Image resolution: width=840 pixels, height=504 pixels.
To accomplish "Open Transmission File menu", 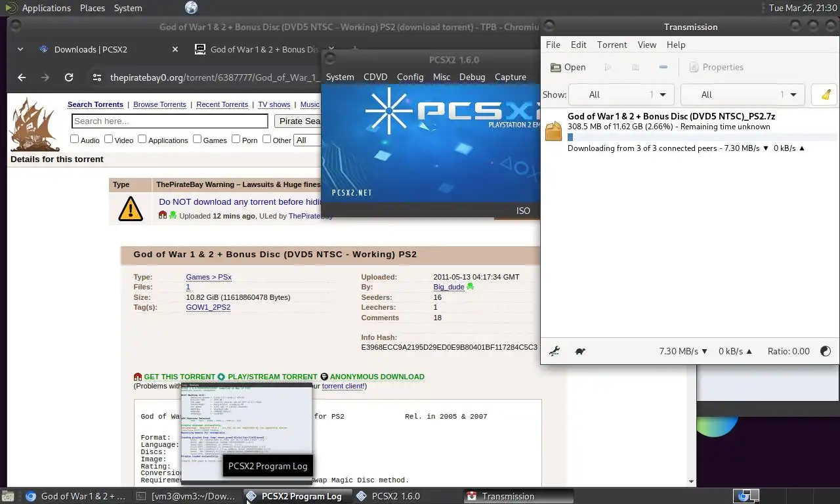I will 553,45.
